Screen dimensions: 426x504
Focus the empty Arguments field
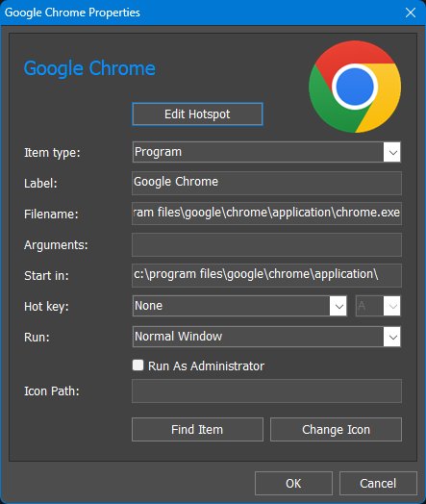[x=266, y=244]
